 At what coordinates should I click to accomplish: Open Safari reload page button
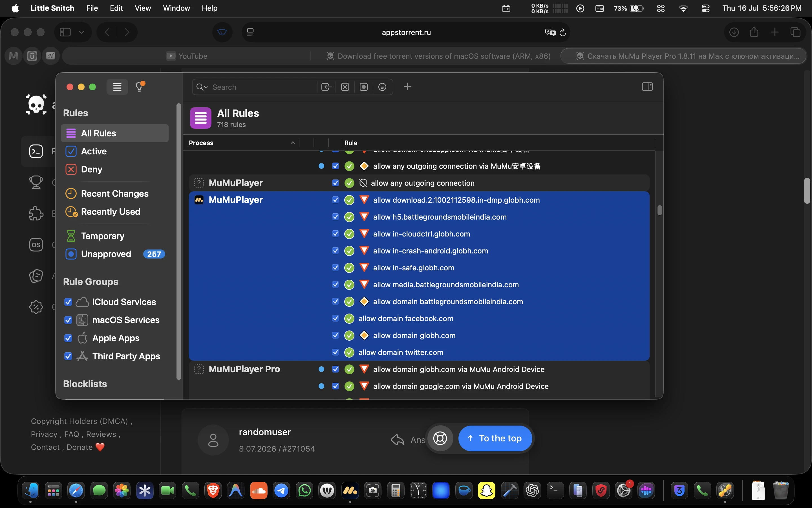point(563,32)
